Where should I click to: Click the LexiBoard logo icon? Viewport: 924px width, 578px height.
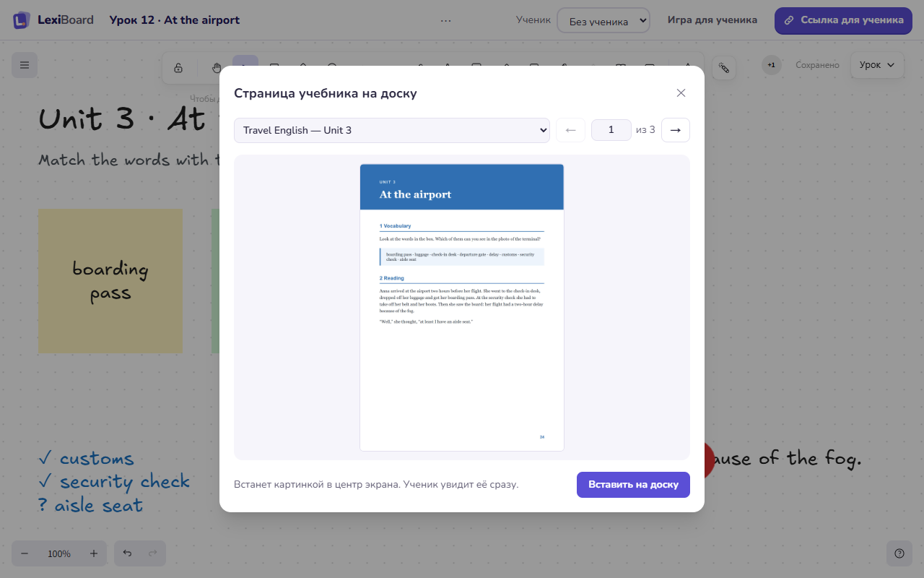point(22,20)
